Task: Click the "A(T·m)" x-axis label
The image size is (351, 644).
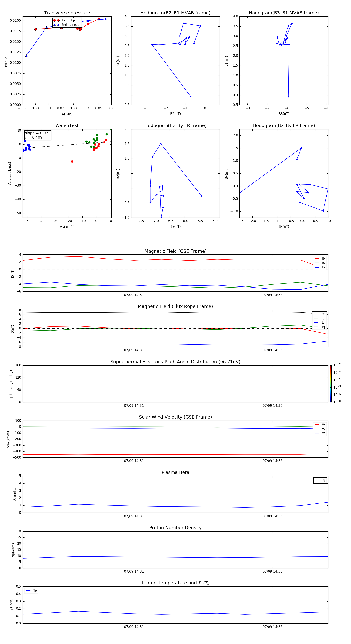Action: coord(67,114)
